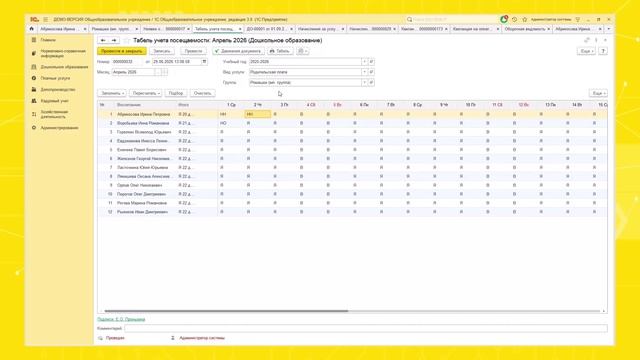
Task: Click the Подбор button
Action: (176, 93)
